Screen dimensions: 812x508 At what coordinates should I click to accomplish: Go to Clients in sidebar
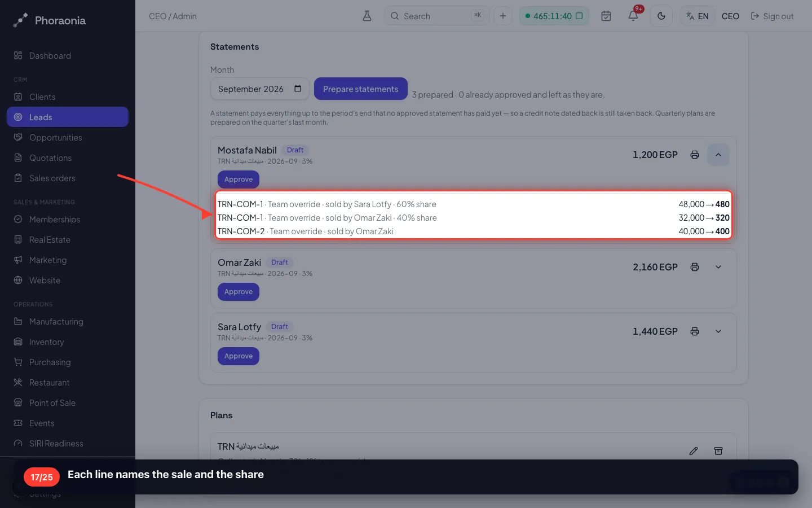(68, 97)
